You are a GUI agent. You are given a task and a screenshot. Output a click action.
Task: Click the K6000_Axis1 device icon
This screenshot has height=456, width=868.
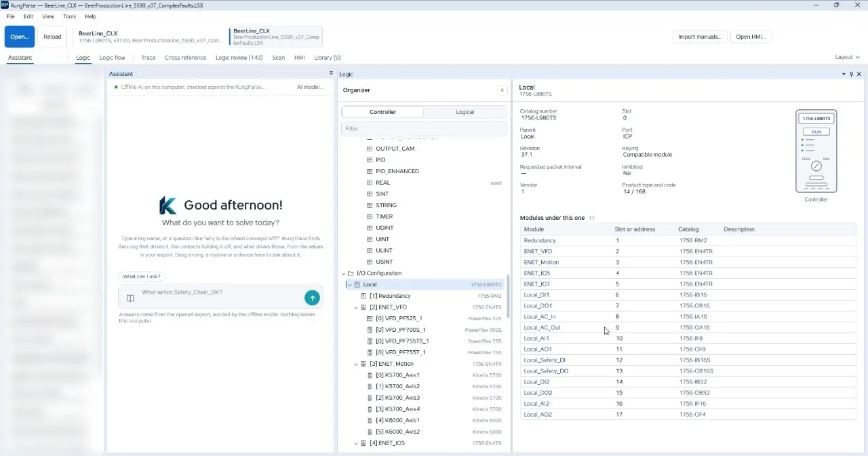pos(370,421)
